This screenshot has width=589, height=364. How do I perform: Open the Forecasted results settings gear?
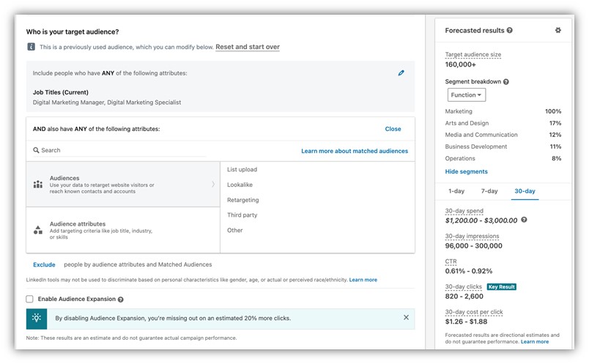[x=558, y=31]
